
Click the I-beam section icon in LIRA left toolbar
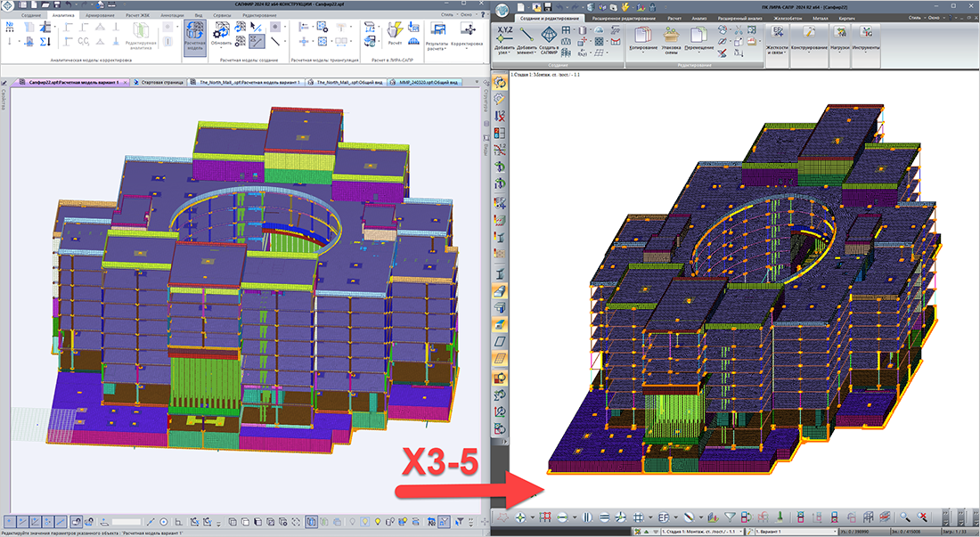click(x=500, y=273)
